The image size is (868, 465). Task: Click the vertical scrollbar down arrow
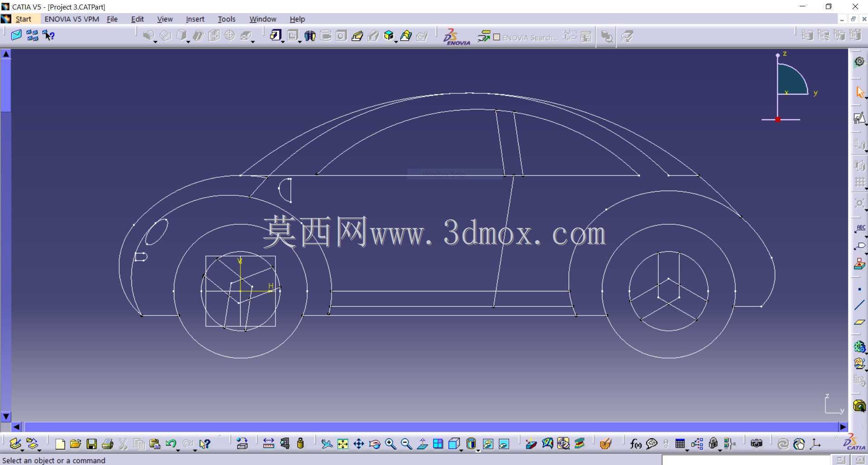point(6,416)
